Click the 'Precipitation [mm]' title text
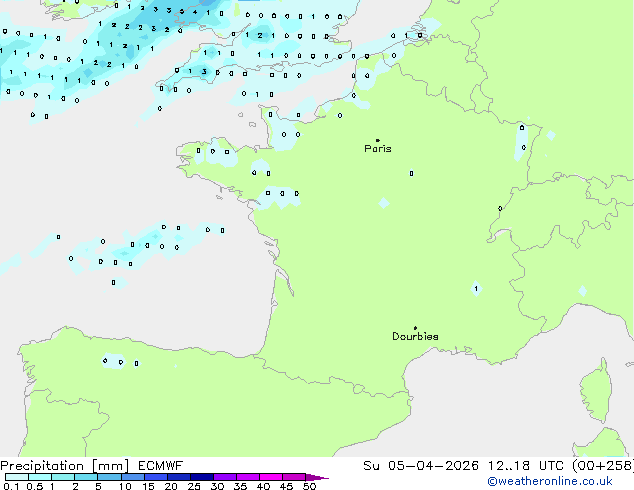This screenshot has width=634, height=490. tap(64, 466)
